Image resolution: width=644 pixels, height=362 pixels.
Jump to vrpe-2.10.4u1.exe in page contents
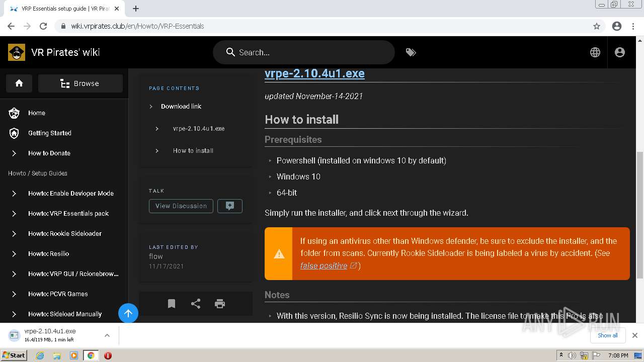[199, 129]
